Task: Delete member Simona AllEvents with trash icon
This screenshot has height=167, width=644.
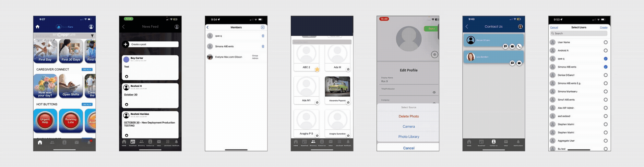Action: point(263,47)
